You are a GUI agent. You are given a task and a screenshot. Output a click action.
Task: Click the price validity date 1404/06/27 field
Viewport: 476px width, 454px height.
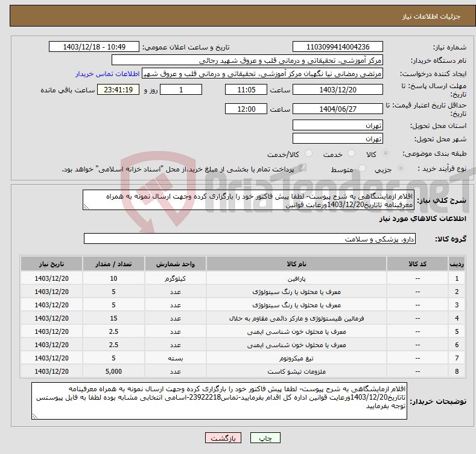click(x=338, y=109)
